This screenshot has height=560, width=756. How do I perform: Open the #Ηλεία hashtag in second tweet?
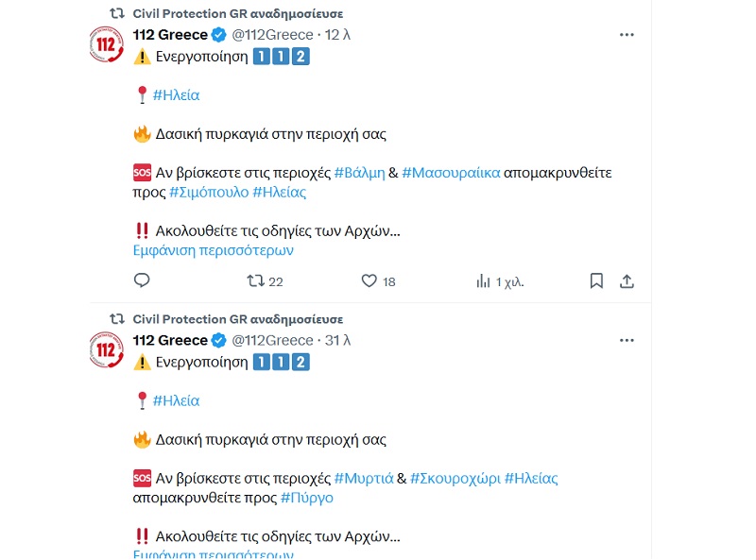coord(176,400)
